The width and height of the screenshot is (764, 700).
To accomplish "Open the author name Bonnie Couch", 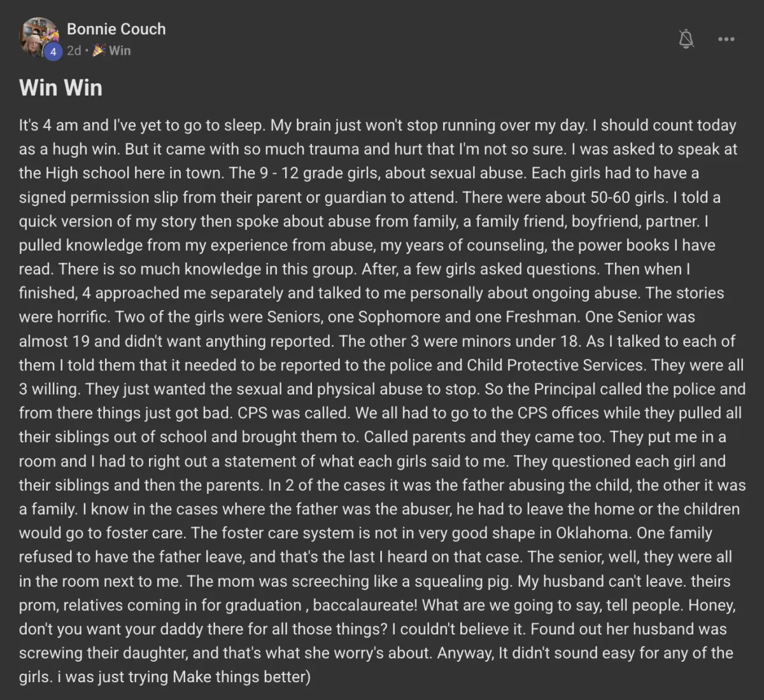I will [x=117, y=29].
